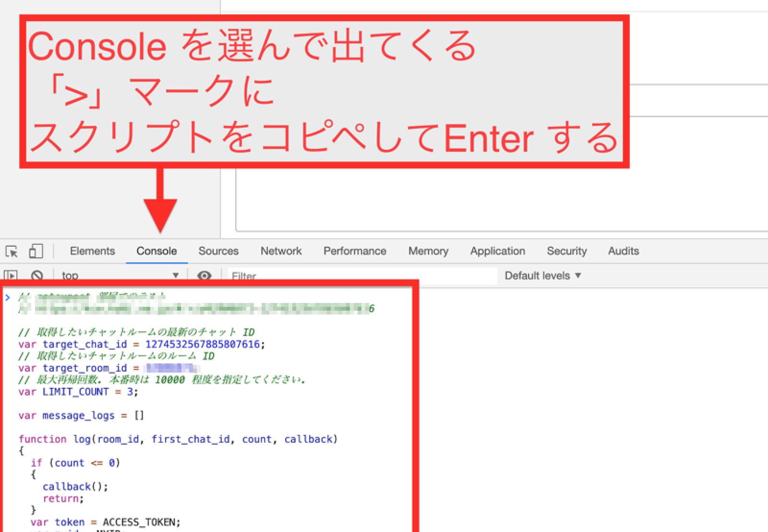Focus the console Filter input field
Screen dimensions: 768x532
[362, 276]
